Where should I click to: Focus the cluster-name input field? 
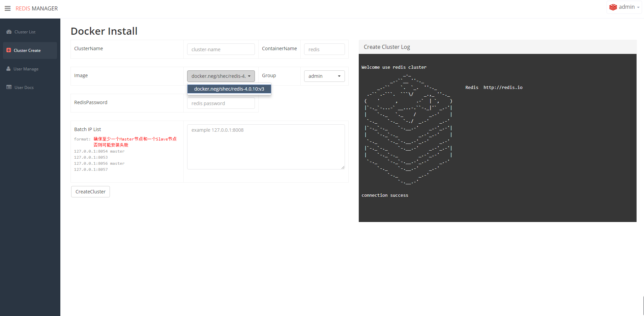(221, 49)
